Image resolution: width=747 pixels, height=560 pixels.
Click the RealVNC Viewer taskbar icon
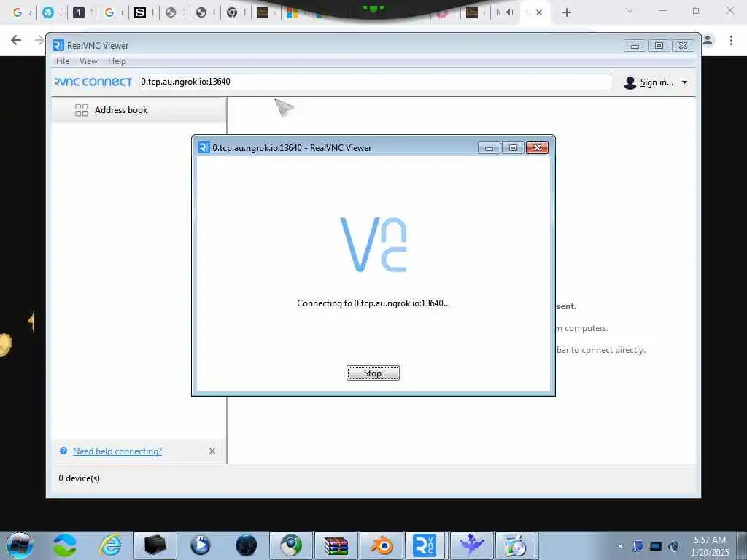(425, 545)
